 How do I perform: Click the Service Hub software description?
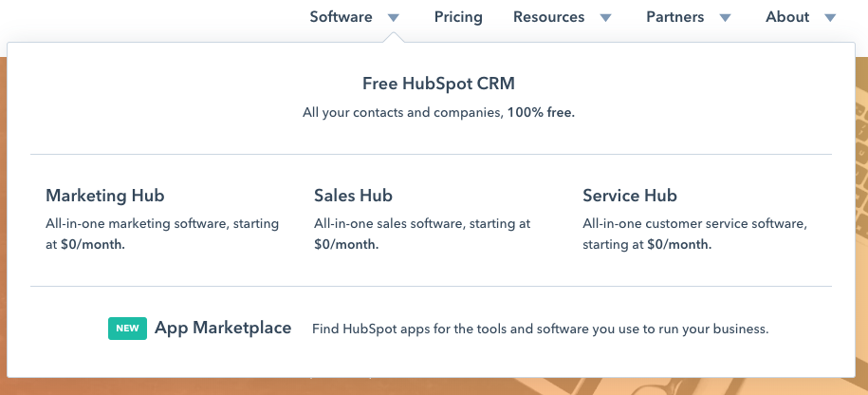coord(694,234)
